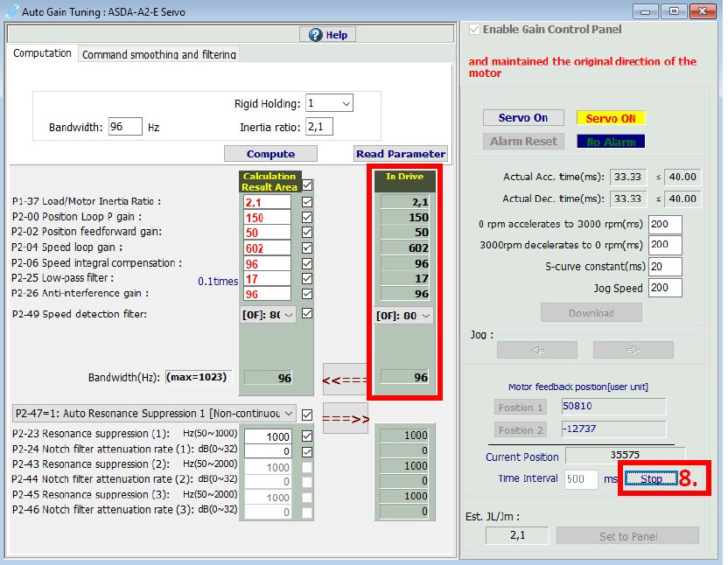Select the Computation tab

click(43, 53)
